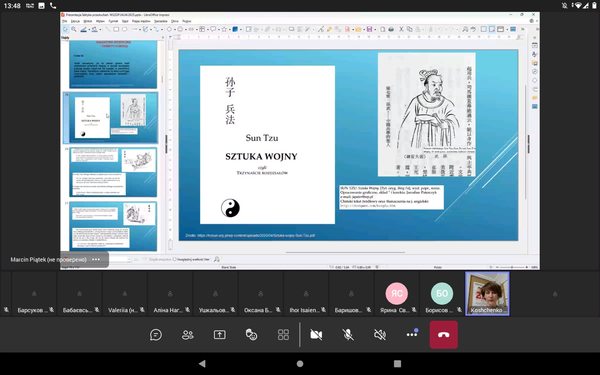Image resolution: width=600 pixels, height=375 pixels.
Task: Click the print icon
Action: pyautogui.click(x=391, y=29)
